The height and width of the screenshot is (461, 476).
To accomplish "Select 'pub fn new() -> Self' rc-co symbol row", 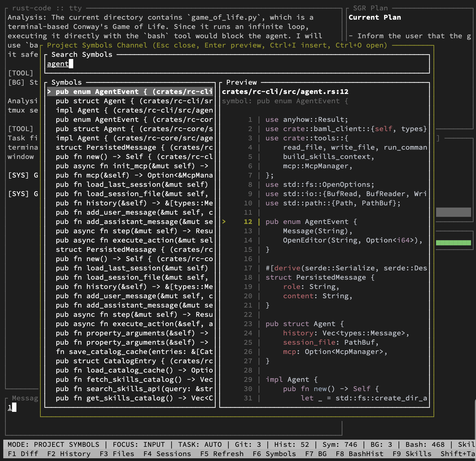I will click(130, 259).
